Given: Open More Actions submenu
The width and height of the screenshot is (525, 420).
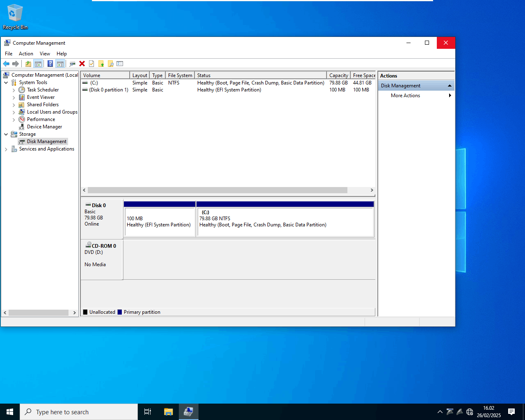Looking at the screenshot, I should (x=416, y=96).
